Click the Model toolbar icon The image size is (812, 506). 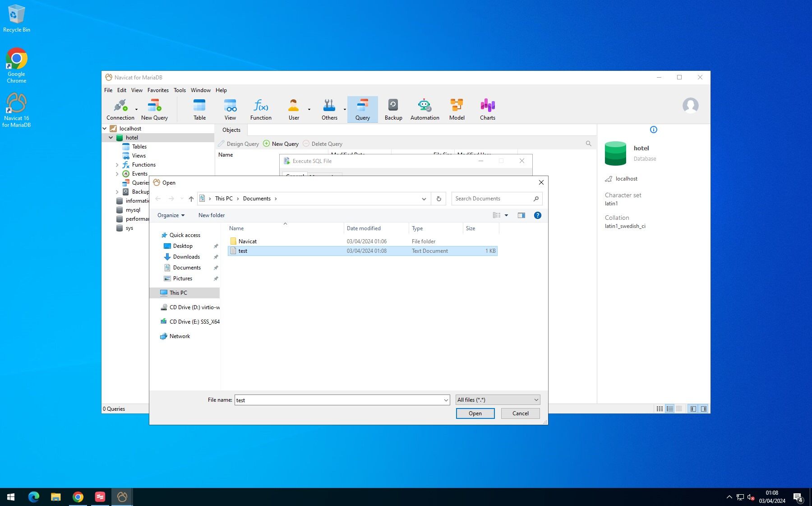457,110
